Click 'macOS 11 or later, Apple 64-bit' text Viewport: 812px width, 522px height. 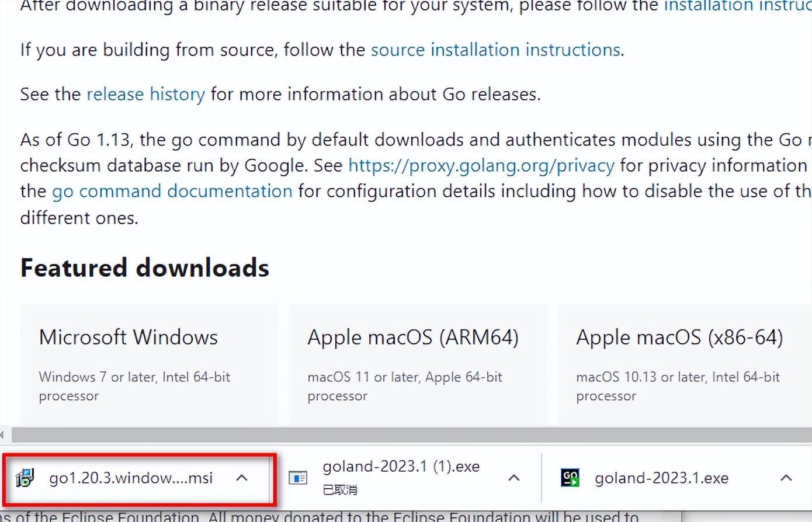(405, 377)
